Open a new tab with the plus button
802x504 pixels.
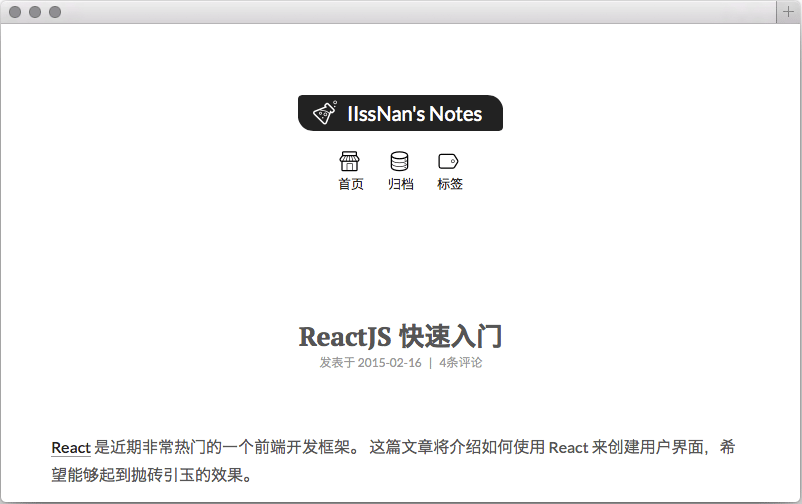pyautogui.click(x=788, y=11)
